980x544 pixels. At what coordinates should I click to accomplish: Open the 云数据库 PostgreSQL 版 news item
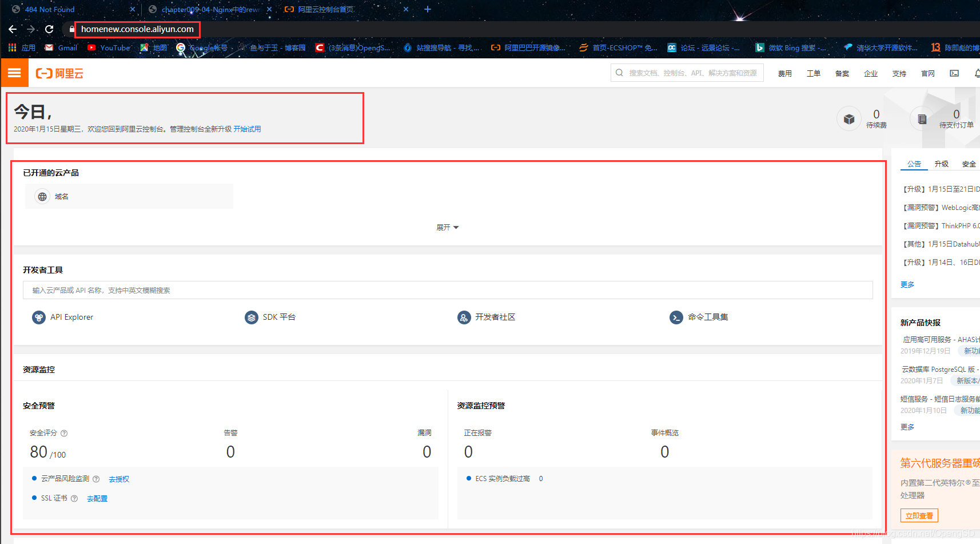(941, 370)
